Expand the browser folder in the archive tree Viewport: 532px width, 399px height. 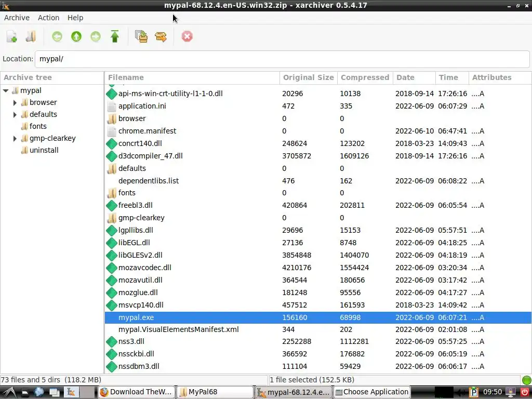(x=15, y=102)
